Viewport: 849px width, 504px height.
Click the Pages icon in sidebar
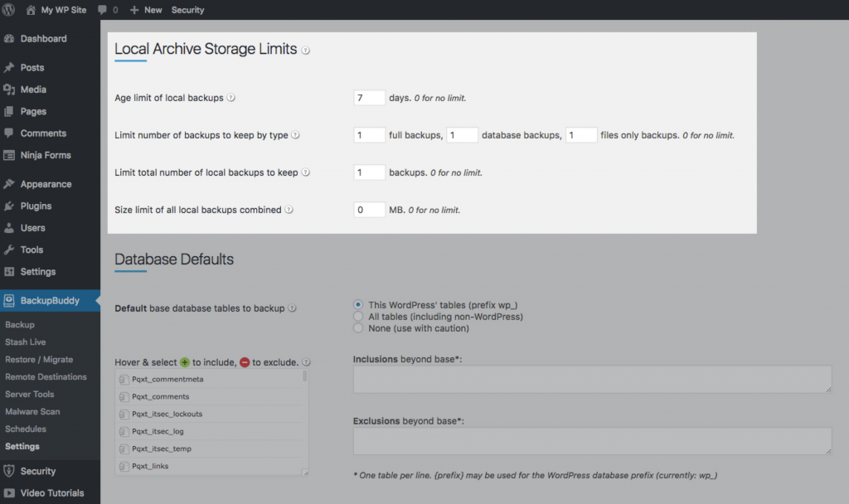point(8,111)
